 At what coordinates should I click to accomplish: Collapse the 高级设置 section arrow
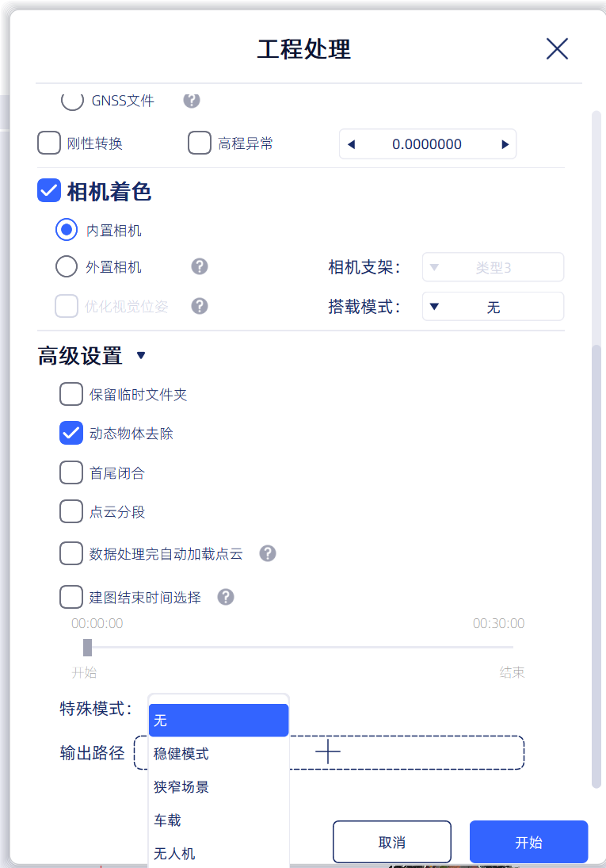click(x=141, y=355)
